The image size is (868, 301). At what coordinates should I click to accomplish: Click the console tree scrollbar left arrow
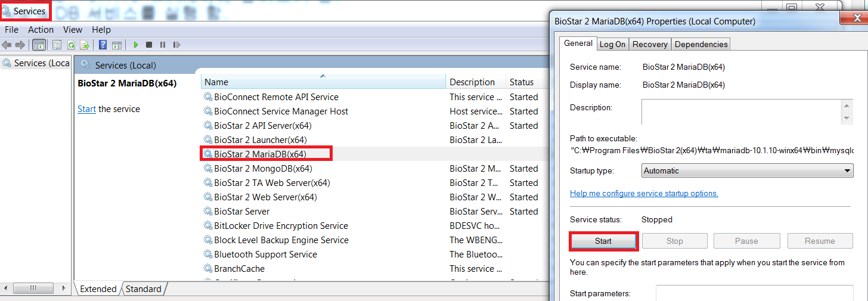coord(7,288)
